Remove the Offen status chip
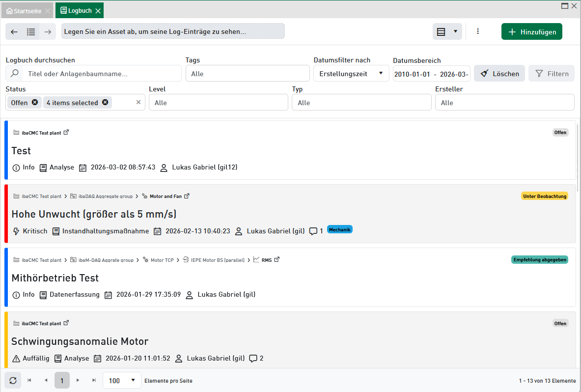The height and width of the screenshot is (392, 581). coord(35,102)
